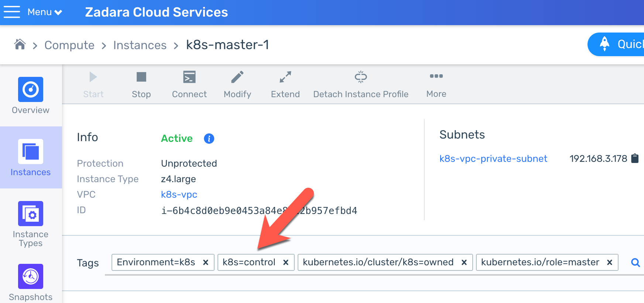644x303 pixels.
Task: Expand the Menu dropdown
Action: [x=45, y=12]
